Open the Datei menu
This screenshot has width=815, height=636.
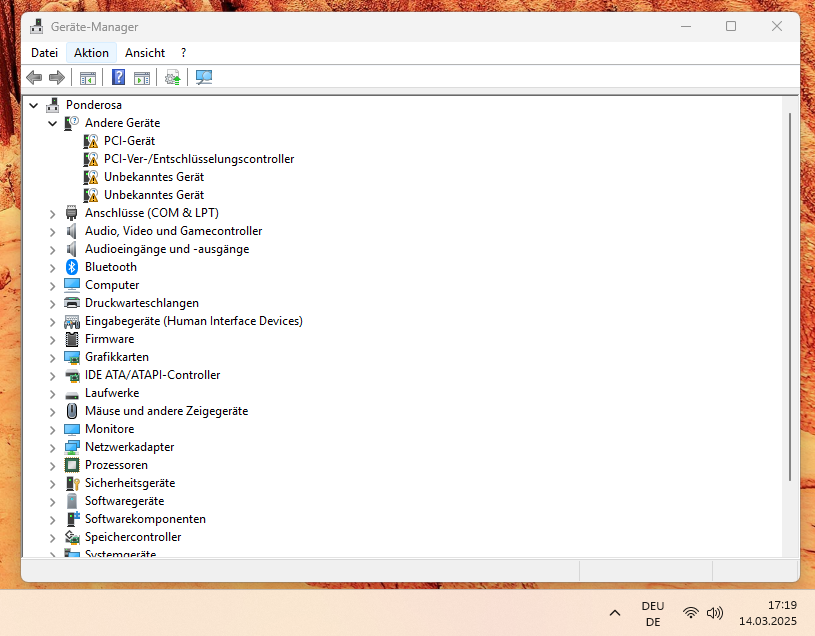tap(45, 53)
